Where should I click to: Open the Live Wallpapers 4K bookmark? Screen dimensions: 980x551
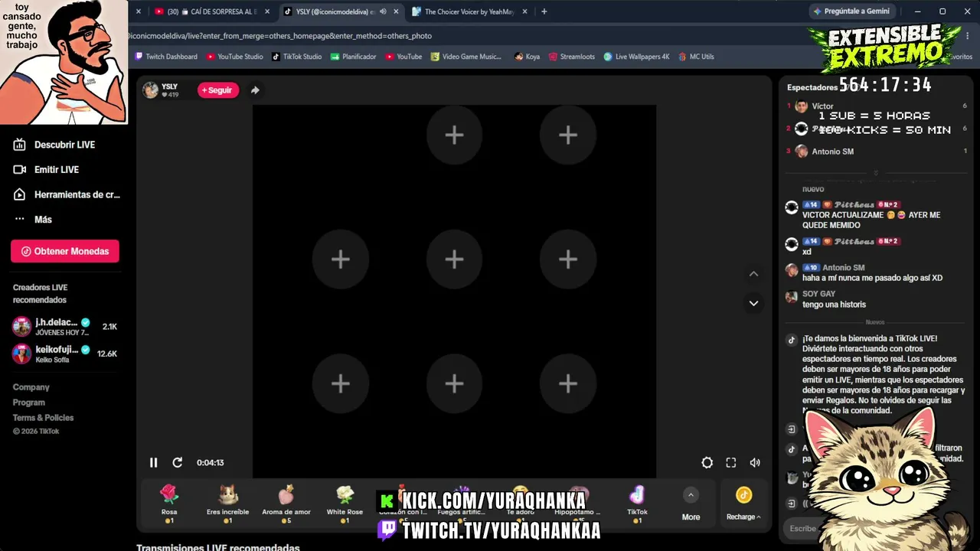(x=636, y=57)
